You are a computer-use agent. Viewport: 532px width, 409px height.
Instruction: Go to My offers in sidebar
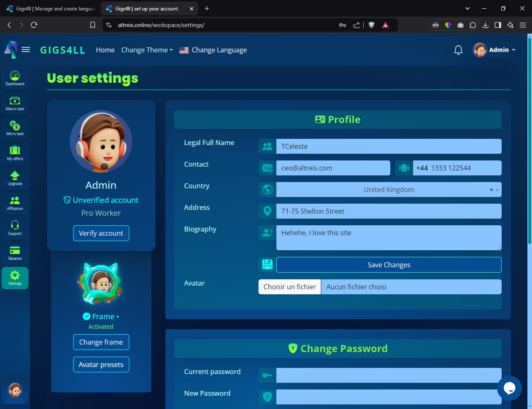15,153
